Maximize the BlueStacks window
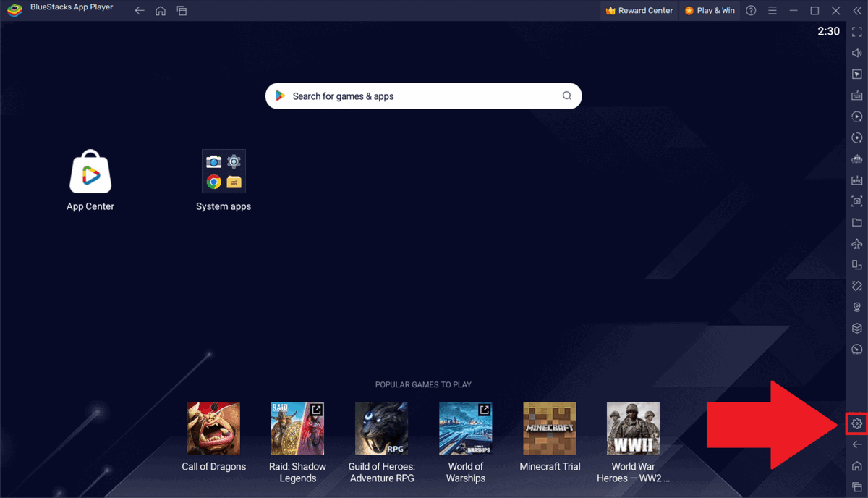 click(814, 11)
